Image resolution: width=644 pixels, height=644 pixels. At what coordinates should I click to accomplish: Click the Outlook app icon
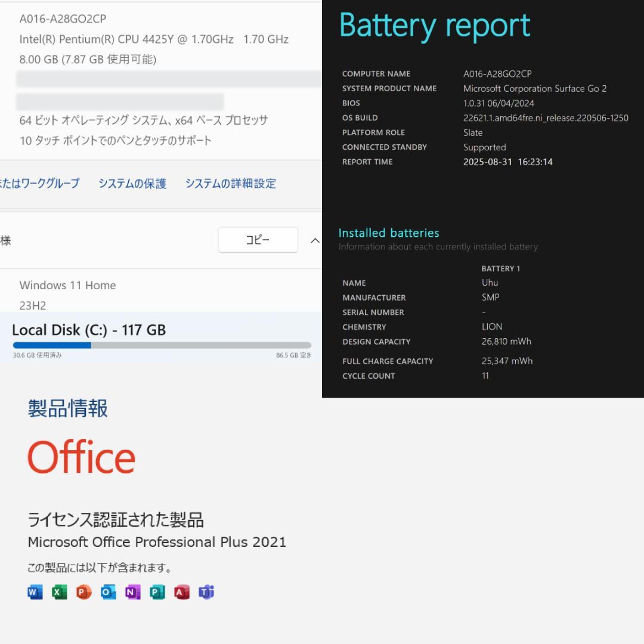tap(108, 592)
